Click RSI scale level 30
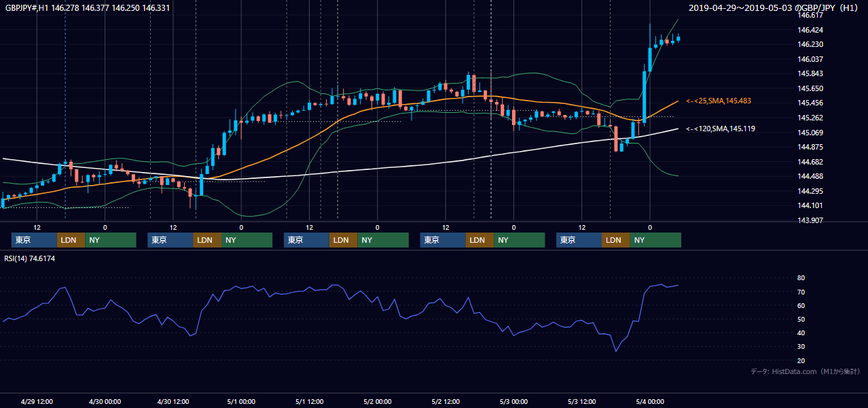Image resolution: width=868 pixels, height=408 pixels. click(x=801, y=347)
